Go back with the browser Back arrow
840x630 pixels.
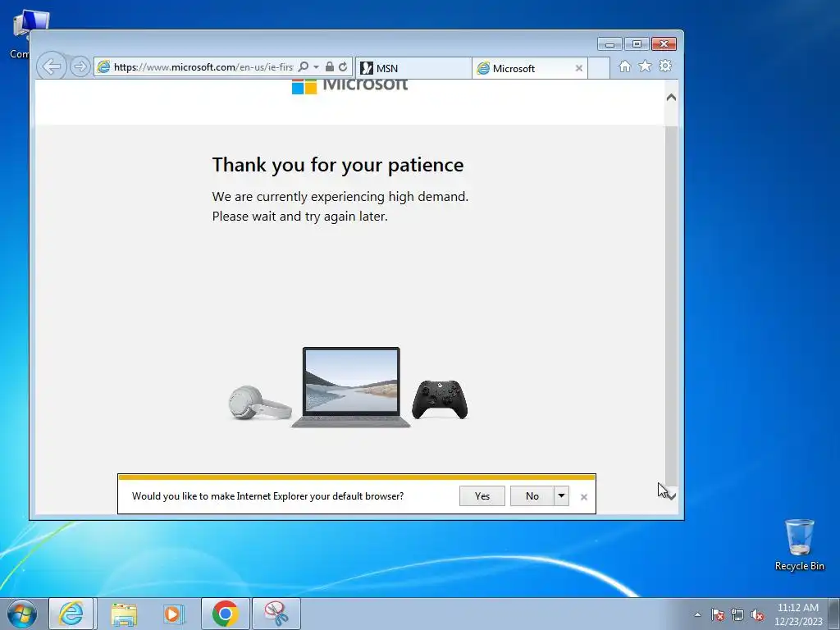(52, 67)
